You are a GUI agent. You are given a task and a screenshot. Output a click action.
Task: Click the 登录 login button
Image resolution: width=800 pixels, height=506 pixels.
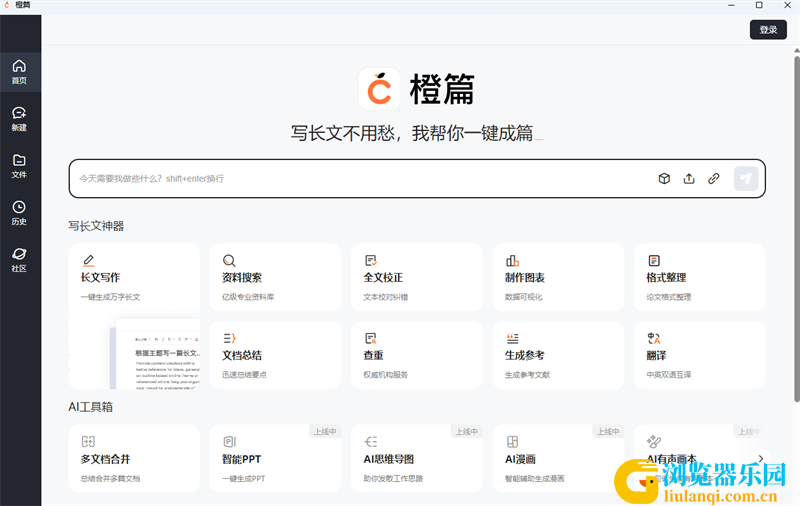coord(768,30)
